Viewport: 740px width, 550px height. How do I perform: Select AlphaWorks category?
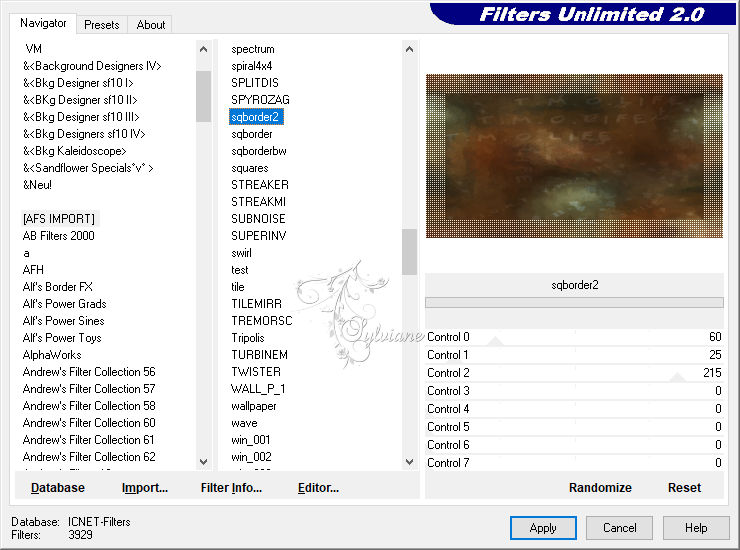[x=52, y=355]
